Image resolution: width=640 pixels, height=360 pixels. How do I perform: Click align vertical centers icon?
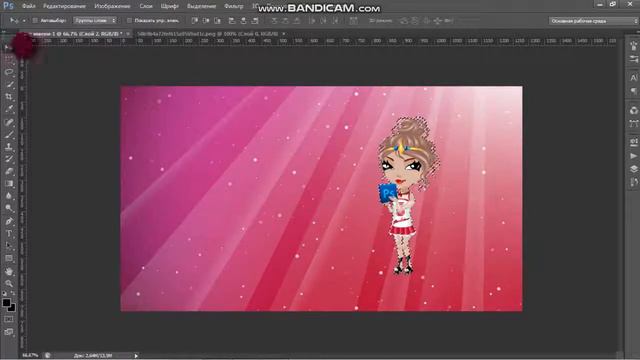[206, 20]
